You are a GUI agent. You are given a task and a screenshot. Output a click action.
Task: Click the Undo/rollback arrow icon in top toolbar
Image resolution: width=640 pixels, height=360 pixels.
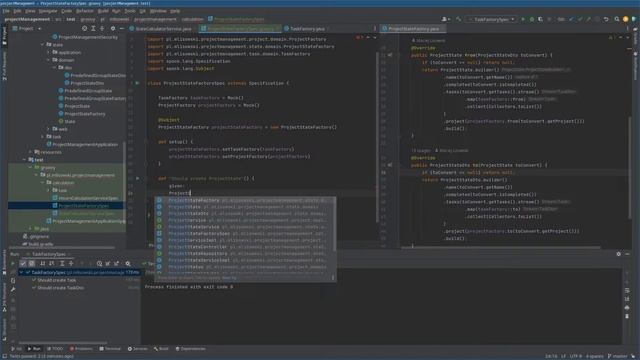606,19
